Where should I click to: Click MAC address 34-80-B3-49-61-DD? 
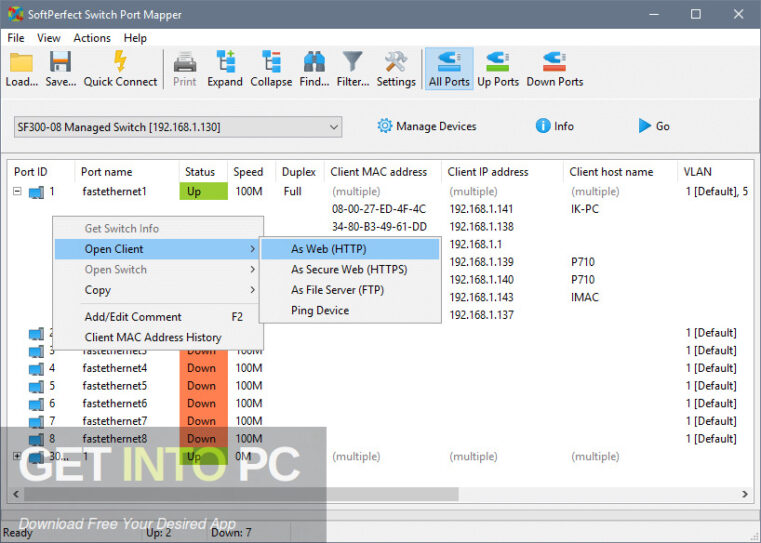(380, 227)
